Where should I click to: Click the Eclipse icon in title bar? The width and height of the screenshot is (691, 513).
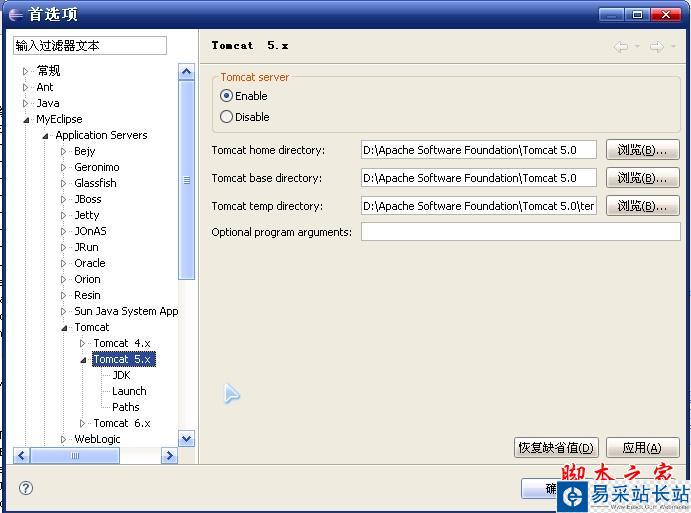[x=15, y=15]
